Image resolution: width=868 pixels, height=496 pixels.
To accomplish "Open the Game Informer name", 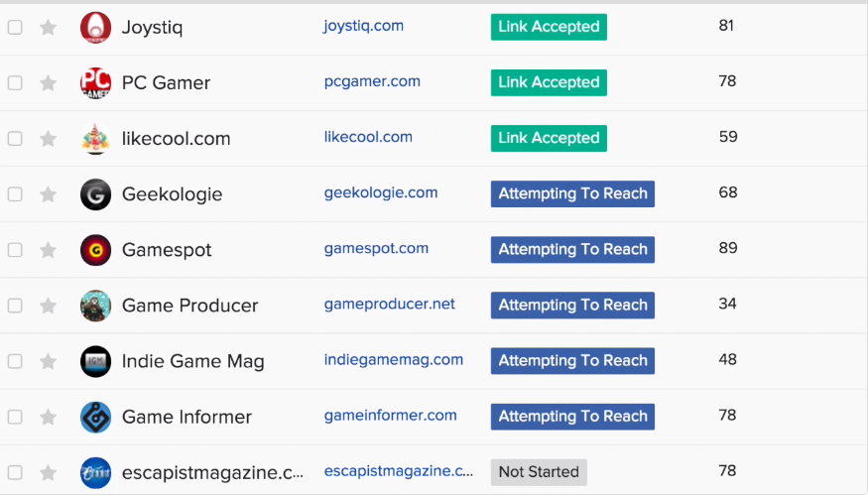I will pos(186,417).
